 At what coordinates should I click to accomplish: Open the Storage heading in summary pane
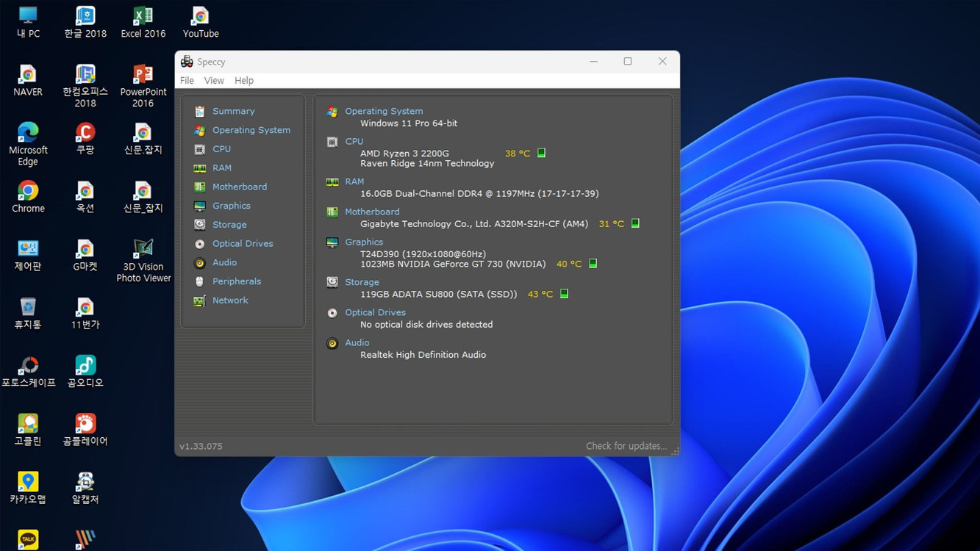[x=362, y=282]
